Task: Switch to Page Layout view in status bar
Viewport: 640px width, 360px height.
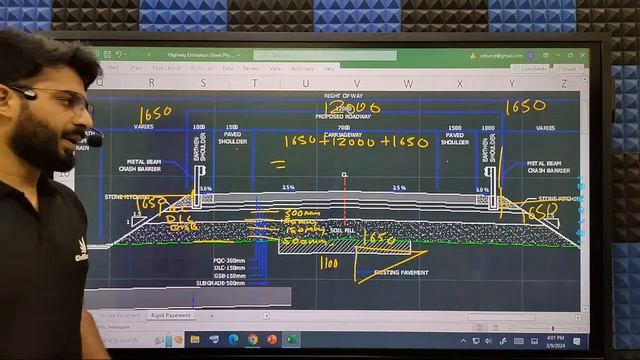Action: coord(496,327)
